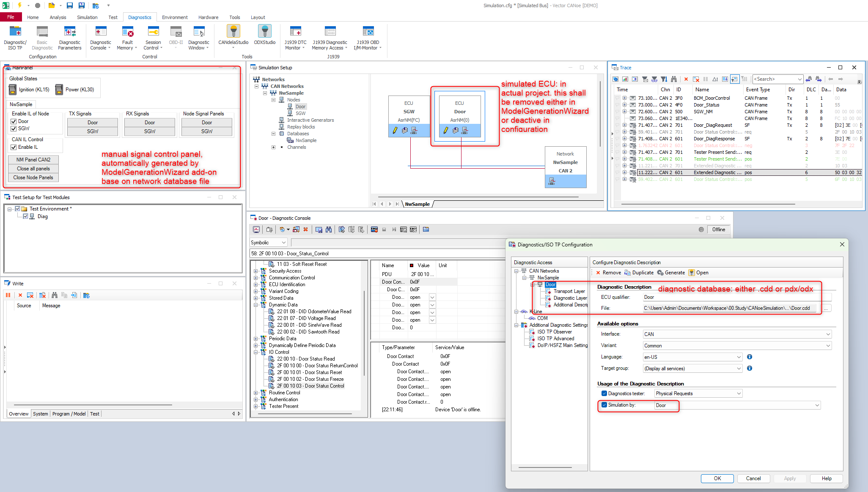
Task: Toggle Door checkbox under Enable IL of Node
Action: tap(14, 121)
